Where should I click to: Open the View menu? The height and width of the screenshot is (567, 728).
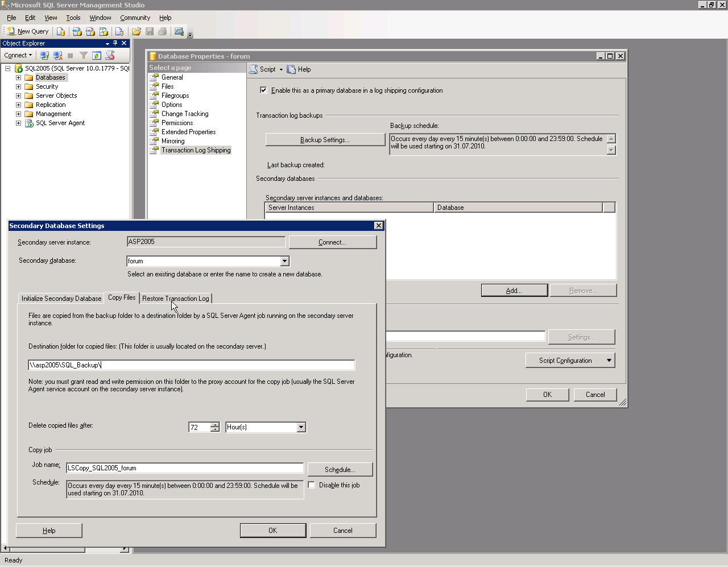51,18
